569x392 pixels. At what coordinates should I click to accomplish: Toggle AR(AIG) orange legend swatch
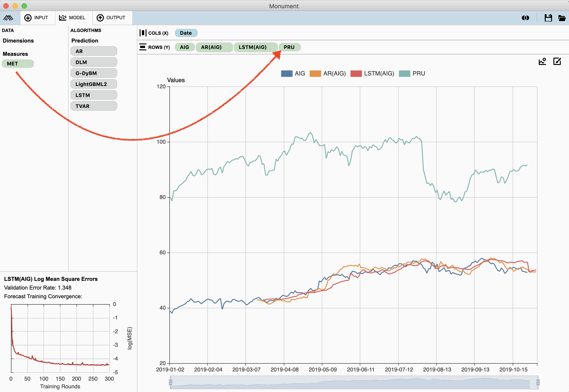pos(315,73)
